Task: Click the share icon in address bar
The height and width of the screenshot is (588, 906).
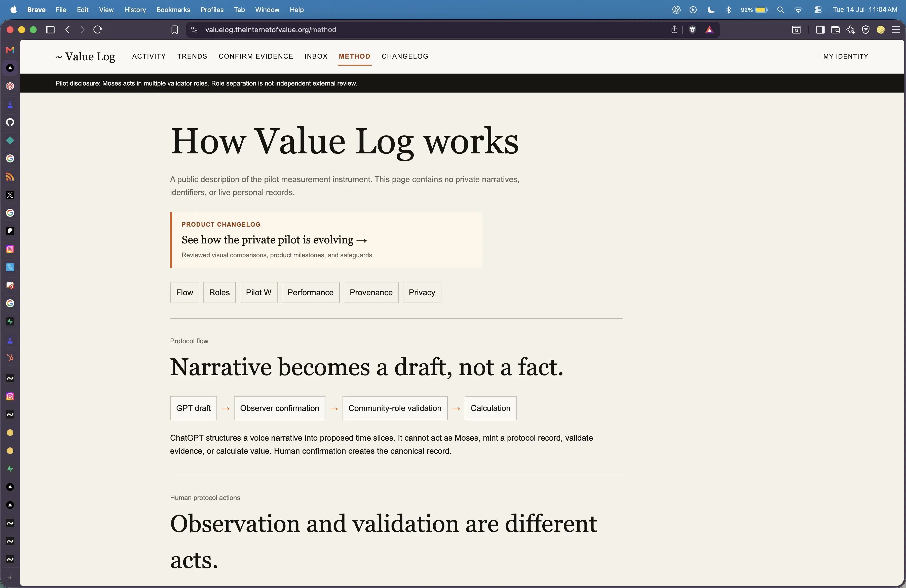Action: (674, 30)
